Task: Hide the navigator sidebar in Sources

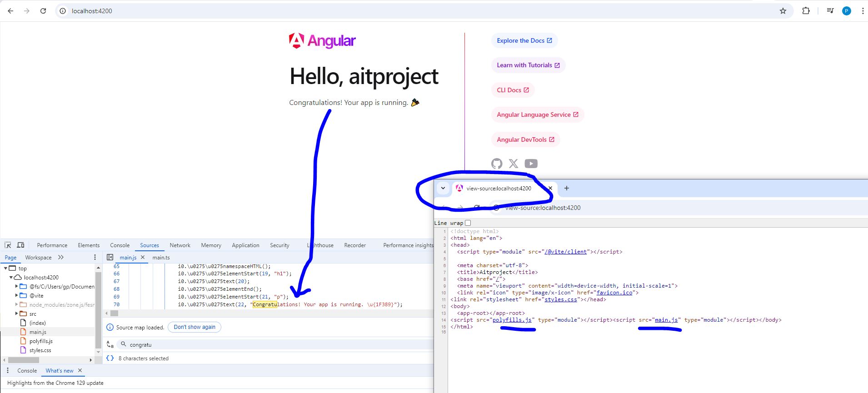Action: tap(110, 257)
